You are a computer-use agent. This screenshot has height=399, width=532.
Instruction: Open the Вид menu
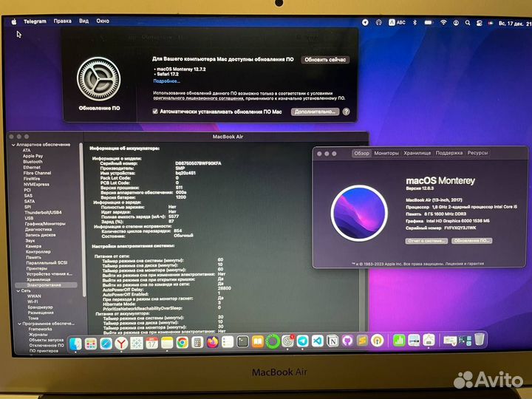coord(83,21)
